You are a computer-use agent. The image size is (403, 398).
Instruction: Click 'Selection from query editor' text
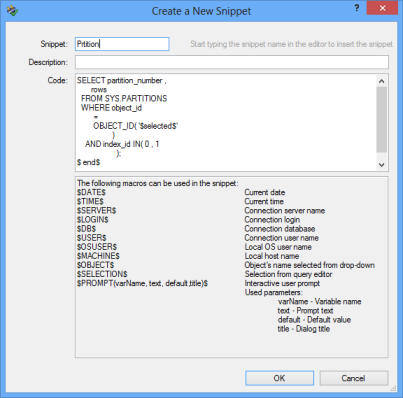[x=288, y=274]
